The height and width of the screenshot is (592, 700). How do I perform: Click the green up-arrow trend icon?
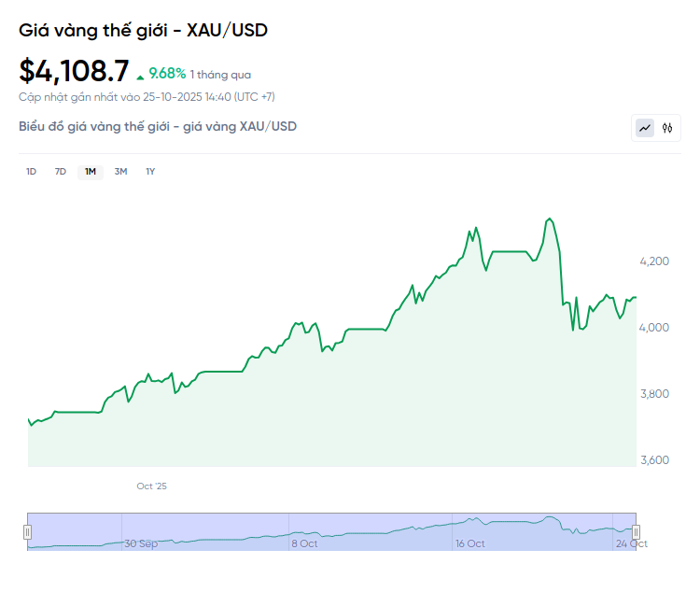pos(140,76)
